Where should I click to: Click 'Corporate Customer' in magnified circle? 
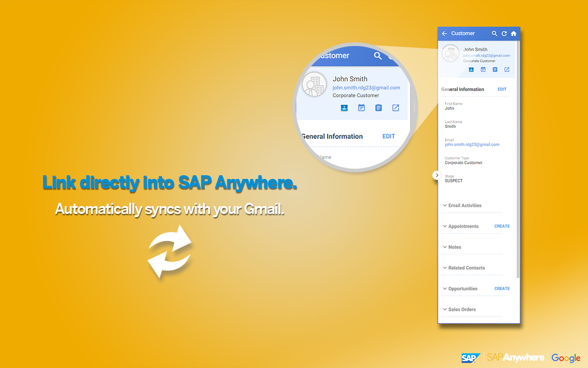356,96
